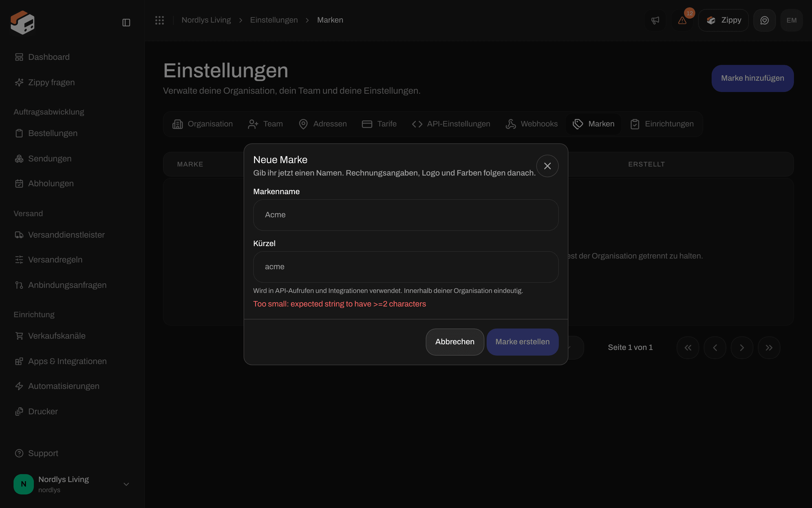812x508 pixels.
Task: Click the ERSTELLT column header
Action: point(646,164)
